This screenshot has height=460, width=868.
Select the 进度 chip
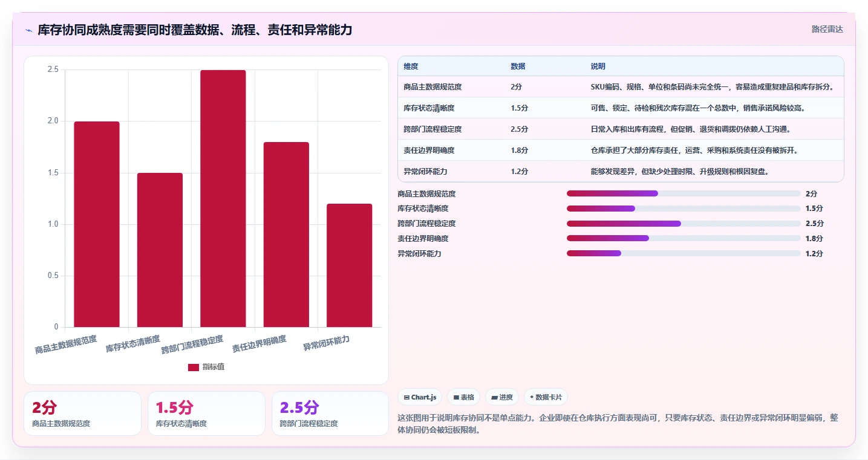[x=502, y=397]
